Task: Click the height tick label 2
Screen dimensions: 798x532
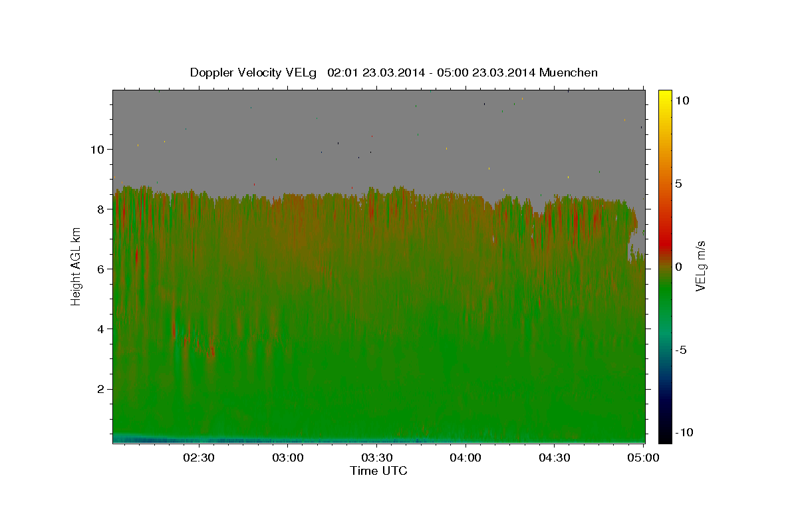Action: pos(101,388)
